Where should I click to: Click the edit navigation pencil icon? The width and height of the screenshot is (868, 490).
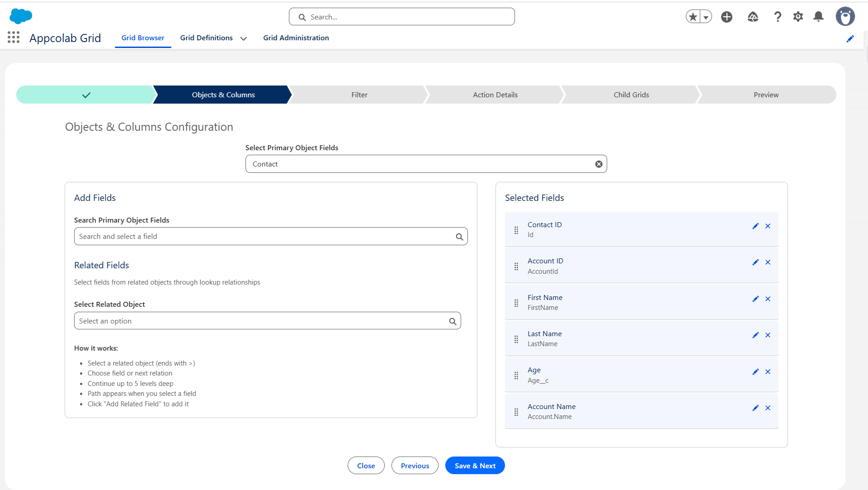pos(850,38)
